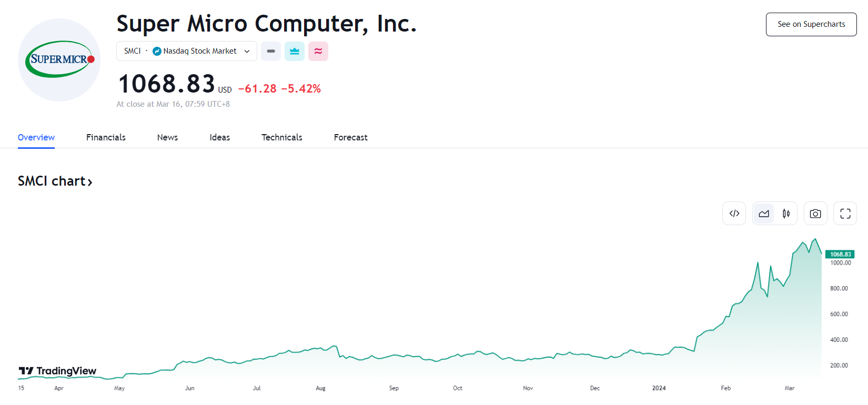The width and height of the screenshot is (868, 405).
Task: Open the News tab
Action: [167, 137]
